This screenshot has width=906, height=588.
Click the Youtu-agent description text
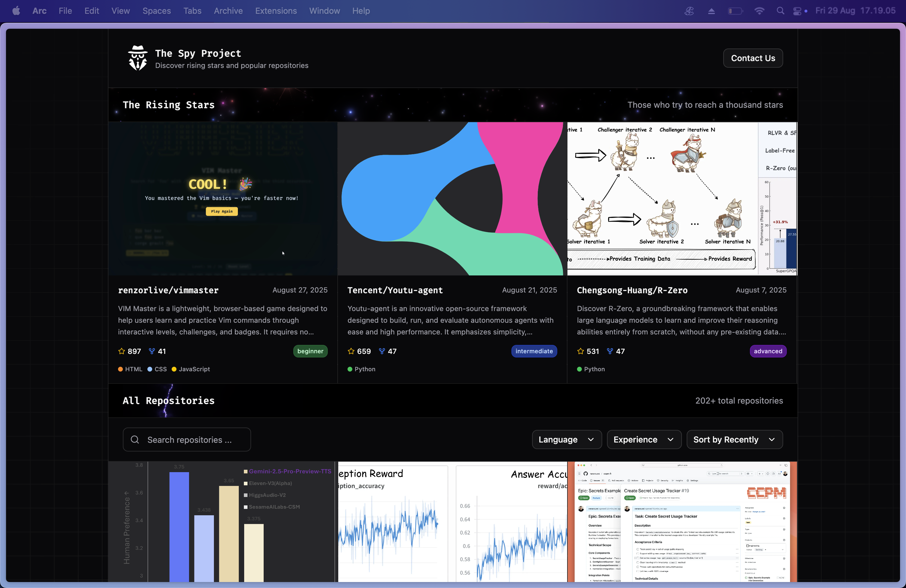click(x=451, y=320)
